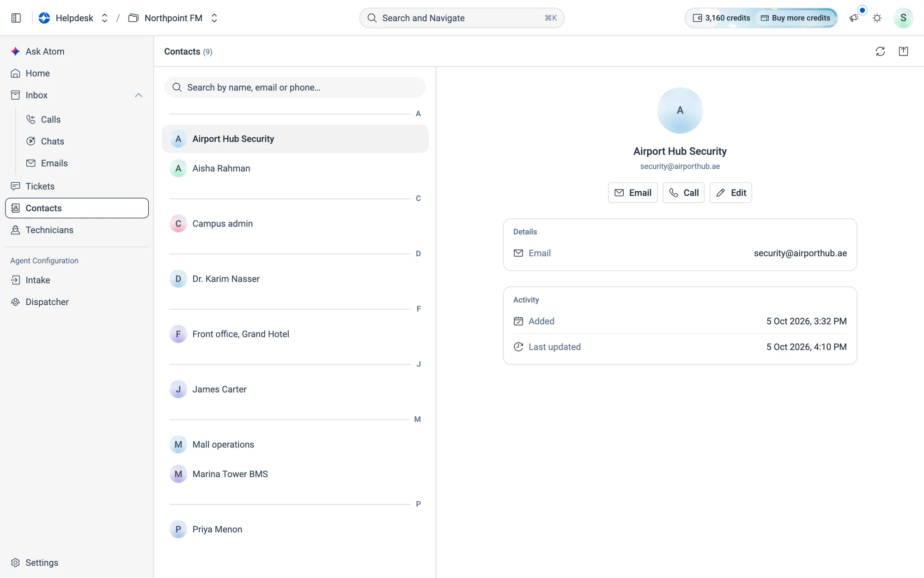Select Aisha Rahman contact
The width and height of the screenshot is (924, 578).
[295, 168]
